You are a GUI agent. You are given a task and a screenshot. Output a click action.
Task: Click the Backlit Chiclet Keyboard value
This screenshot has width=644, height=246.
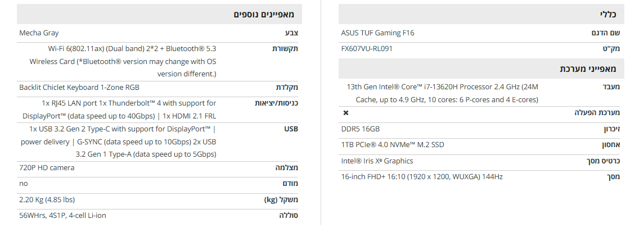pyautogui.click(x=79, y=87)
